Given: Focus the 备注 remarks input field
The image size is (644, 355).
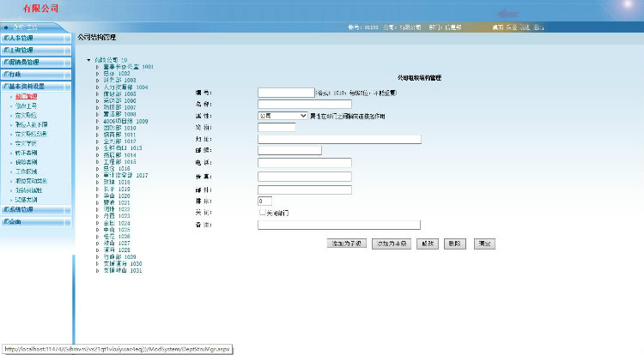Looking at the screenshot, I should pos(339,225).
